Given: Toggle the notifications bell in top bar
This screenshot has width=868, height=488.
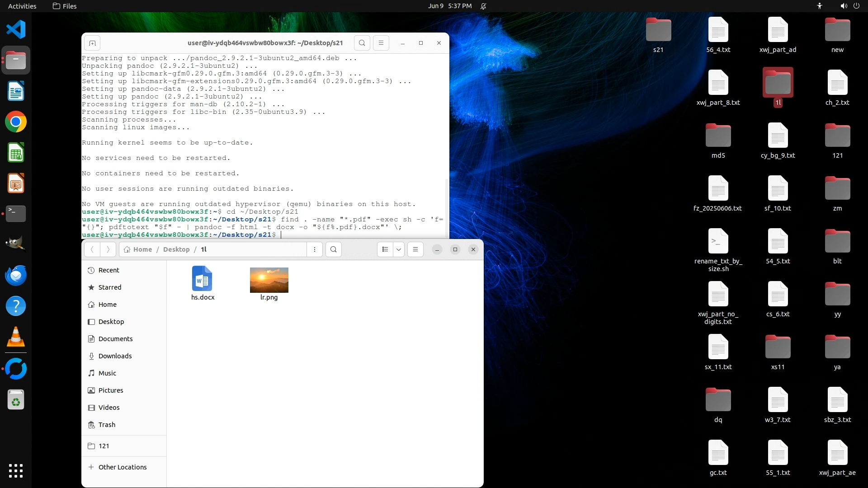Looking at the screenshot, I should 483,6.
